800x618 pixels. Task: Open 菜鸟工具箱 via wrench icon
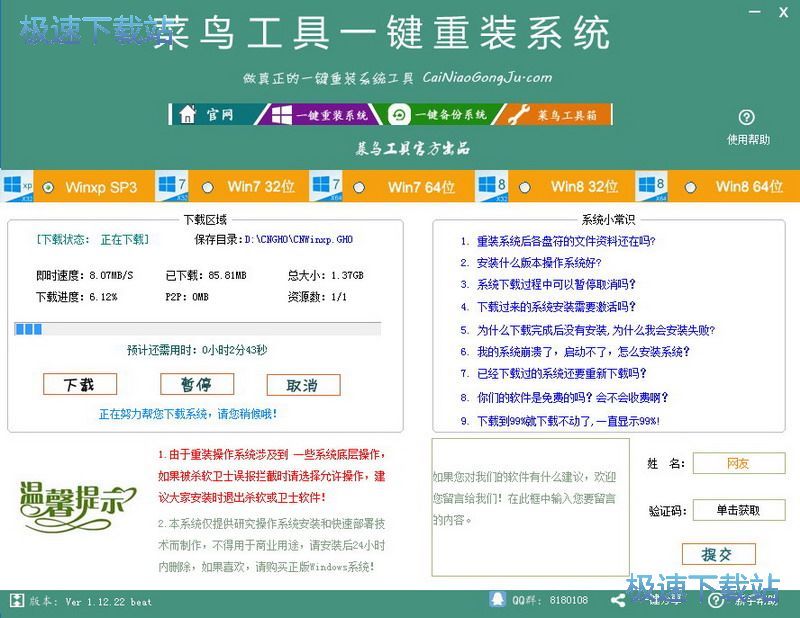tap(516, 113)
